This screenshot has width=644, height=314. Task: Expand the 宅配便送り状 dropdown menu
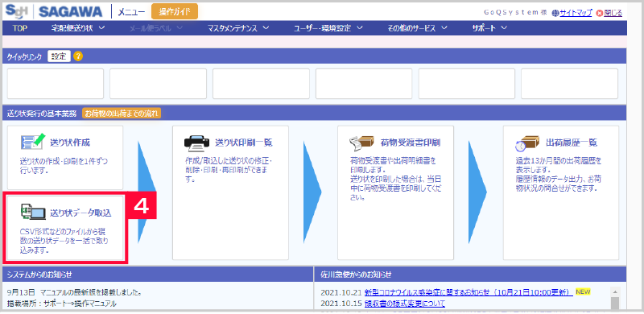point(78,28)
